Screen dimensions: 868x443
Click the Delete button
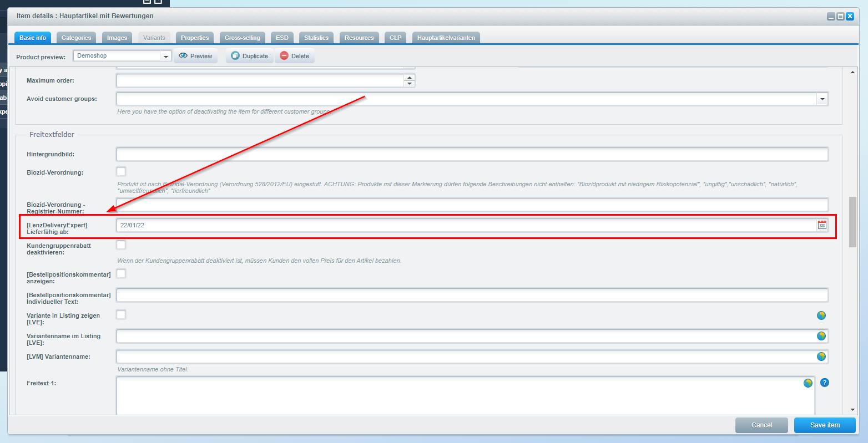tap(295, 56)
